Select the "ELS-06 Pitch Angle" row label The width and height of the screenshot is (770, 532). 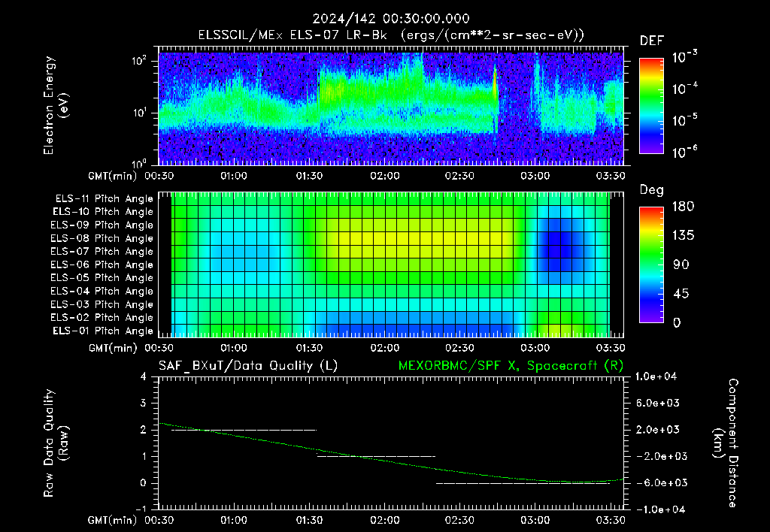tap(102, 265)
